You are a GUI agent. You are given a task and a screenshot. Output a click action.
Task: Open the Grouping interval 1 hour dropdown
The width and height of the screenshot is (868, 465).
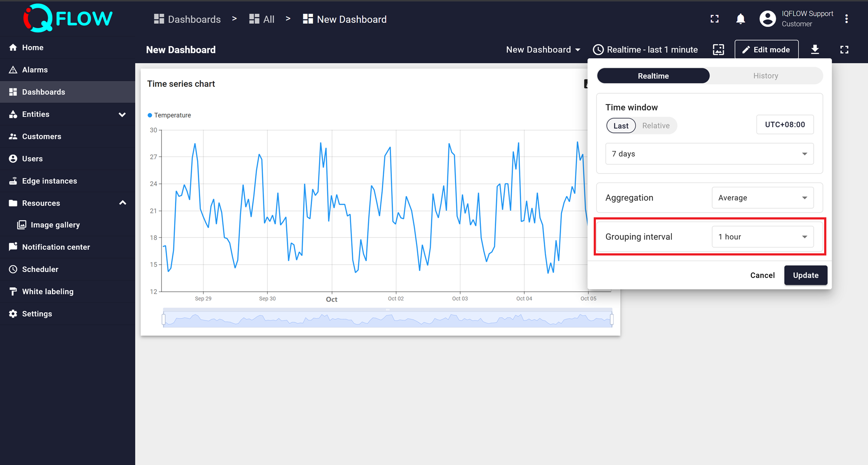pos(762,237)
